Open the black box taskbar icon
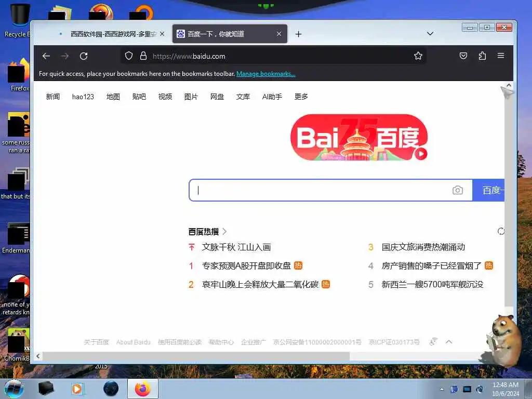This screenshot has width=532, height=399. click(46, 389)
